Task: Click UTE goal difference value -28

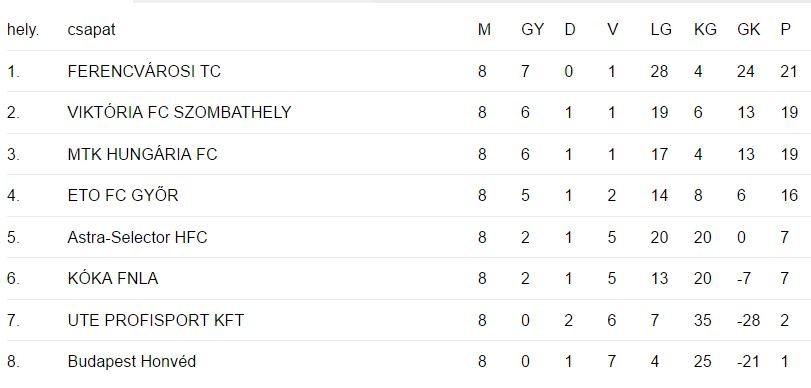Action: pos(748,321)
